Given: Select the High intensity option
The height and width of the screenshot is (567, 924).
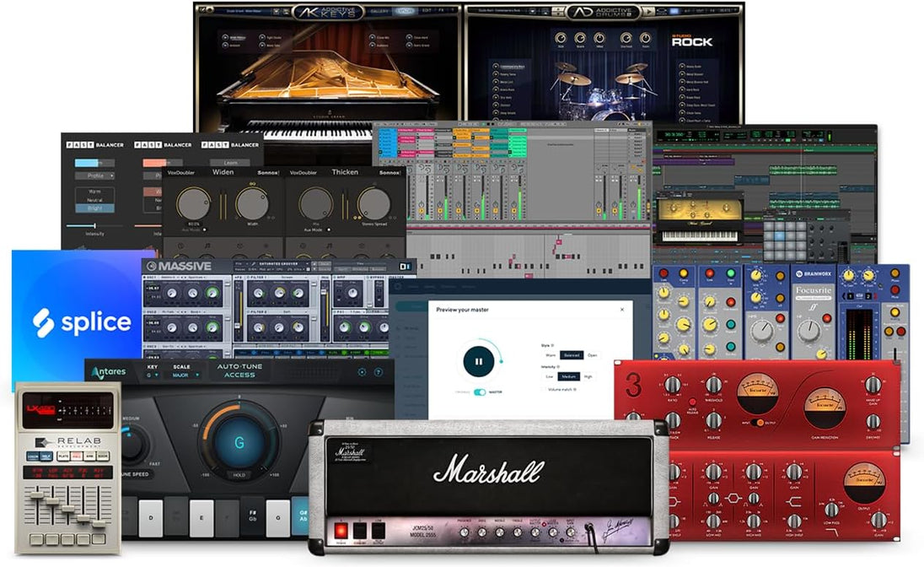Looking at the screenshot, I should click(587, 376).
